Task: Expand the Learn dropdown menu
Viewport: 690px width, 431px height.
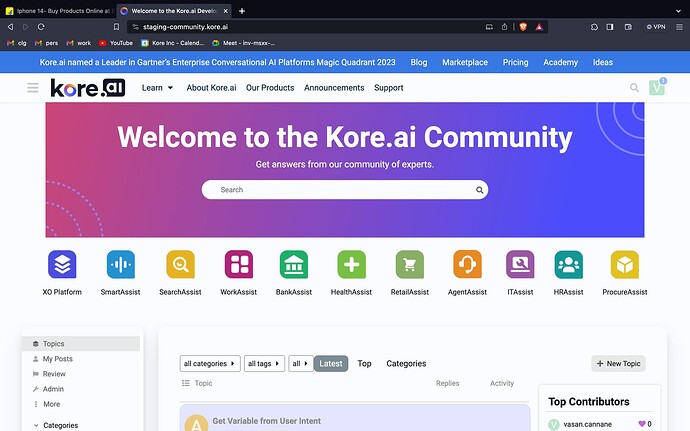Action: (x=157, y=88)
